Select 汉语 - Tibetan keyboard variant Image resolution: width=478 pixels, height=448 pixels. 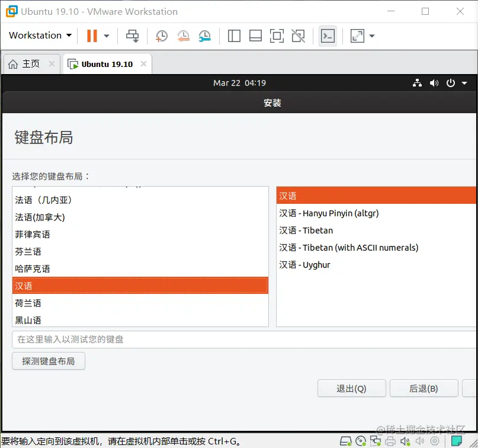click(306, 230)
